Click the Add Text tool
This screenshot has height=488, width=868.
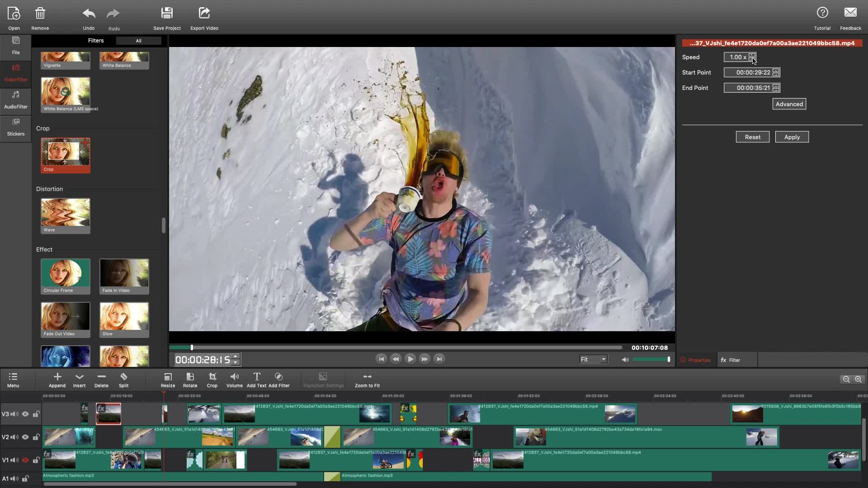click(256, 377)
